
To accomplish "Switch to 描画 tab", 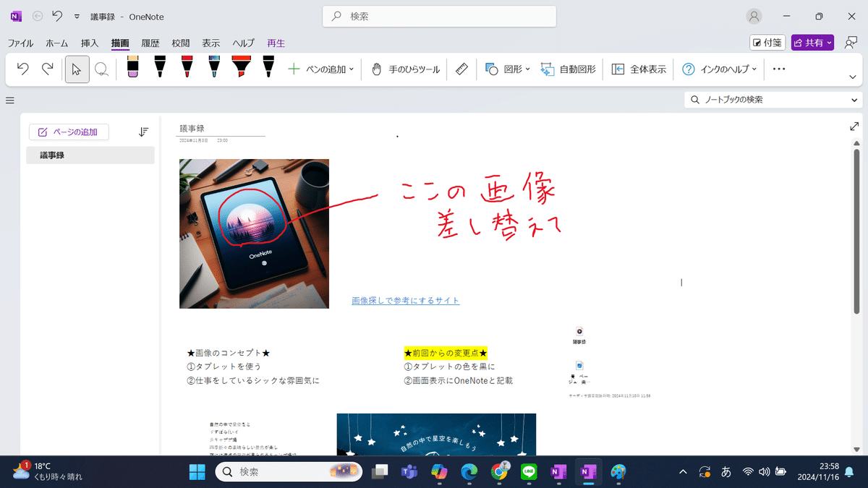I will 120,43.
